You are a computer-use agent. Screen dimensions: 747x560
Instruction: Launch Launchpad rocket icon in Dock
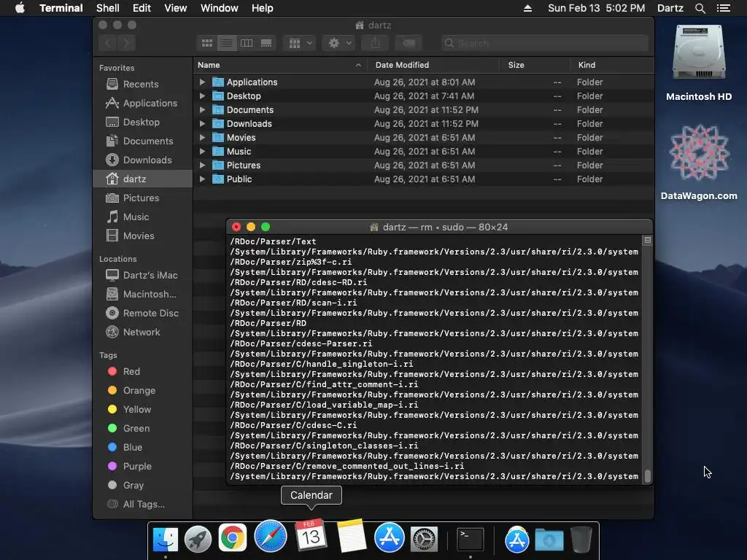(x=198, y=539)
